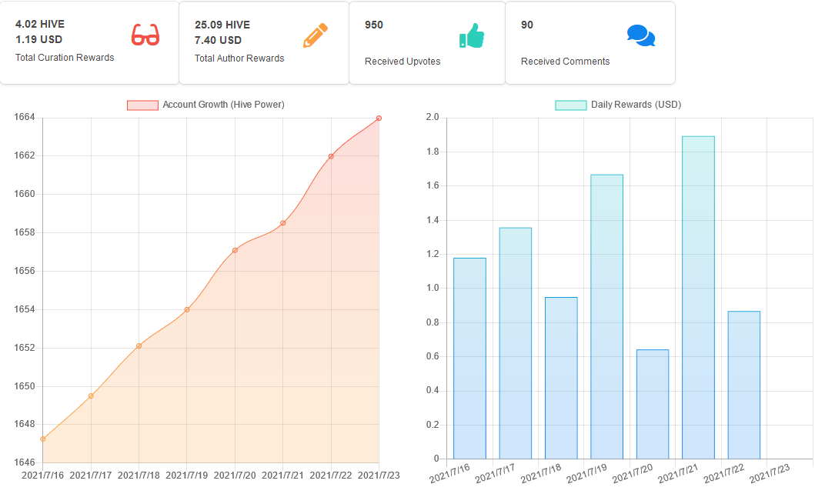Click the orange pencil author rewards icon

coord(316,35)
